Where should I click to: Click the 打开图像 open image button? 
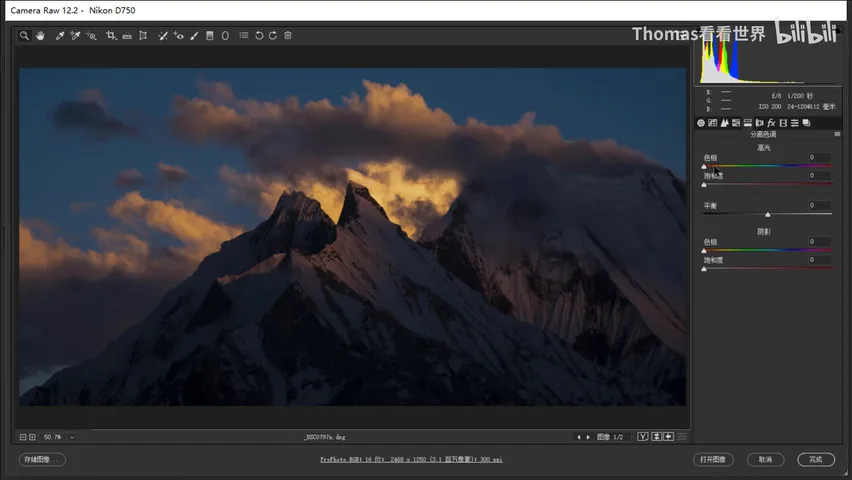tap(713, 459)
